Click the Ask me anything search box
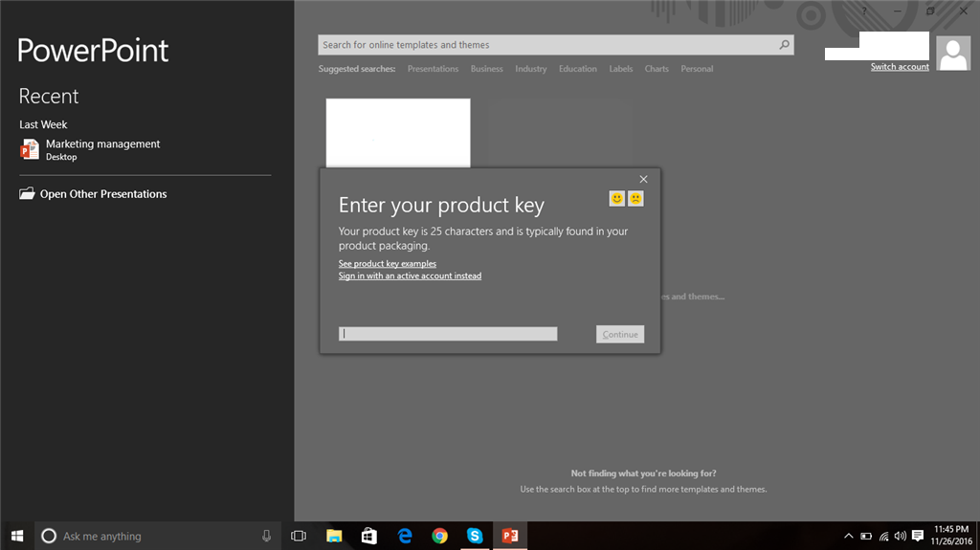The image size is (980, 550). 158,536
